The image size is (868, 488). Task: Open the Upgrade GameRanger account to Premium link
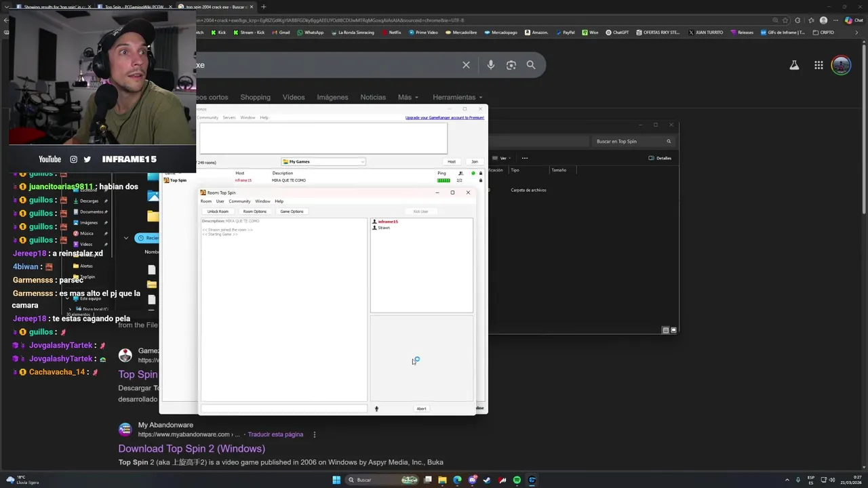(x=445, y=118)
